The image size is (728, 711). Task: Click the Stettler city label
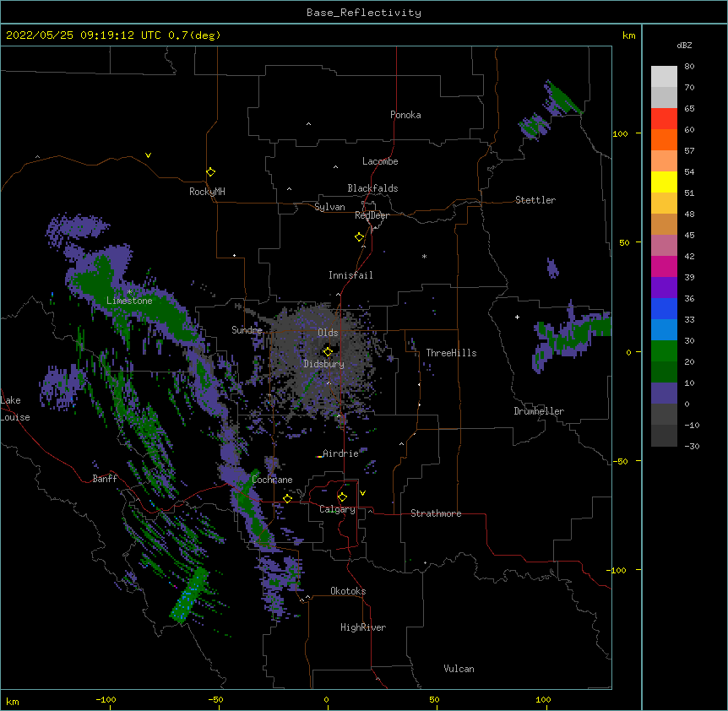click(x=535, y=200)
